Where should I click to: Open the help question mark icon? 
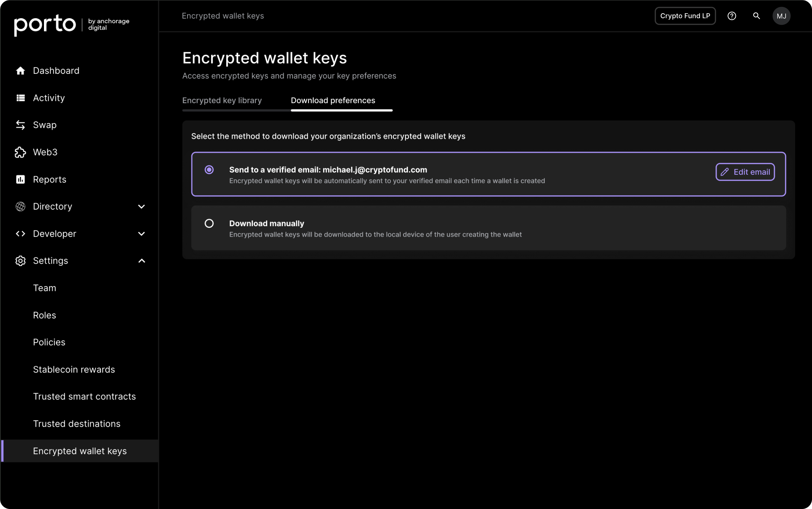point(732,16)
